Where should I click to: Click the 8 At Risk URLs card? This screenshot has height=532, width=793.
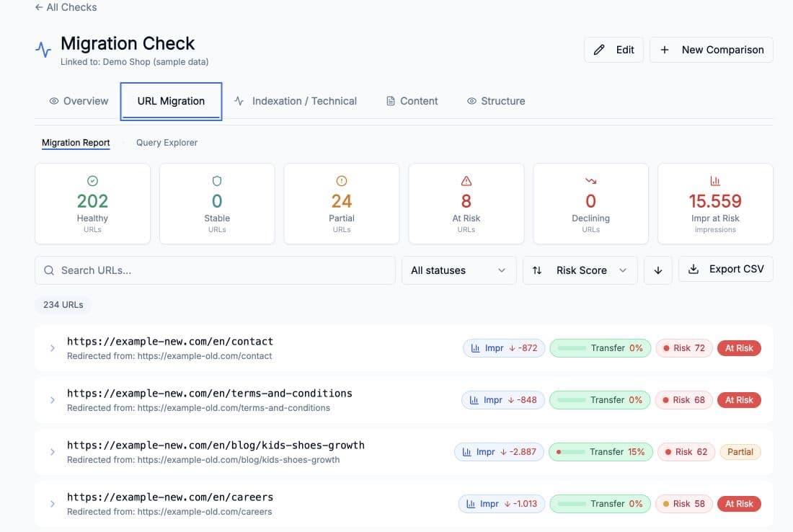(x=466, y=203)
